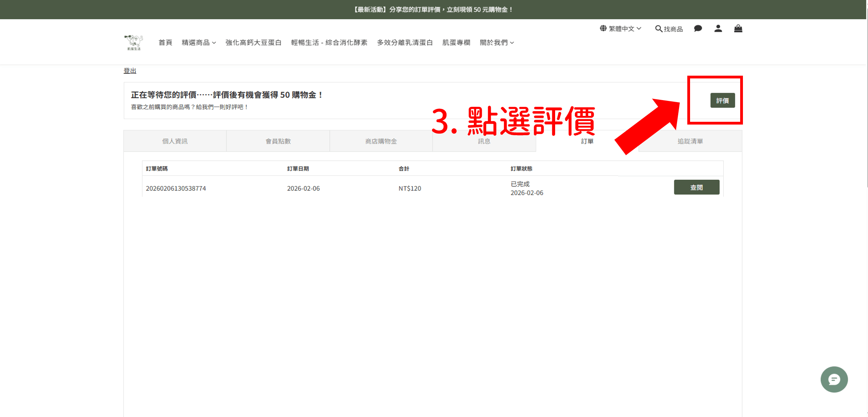868x417 pixels.
Task: Click the 找商品 search text
Action: click(x=673, y=29)
